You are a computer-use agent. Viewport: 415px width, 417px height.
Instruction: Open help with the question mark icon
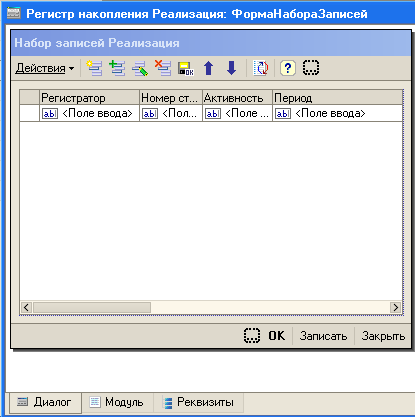288,68
